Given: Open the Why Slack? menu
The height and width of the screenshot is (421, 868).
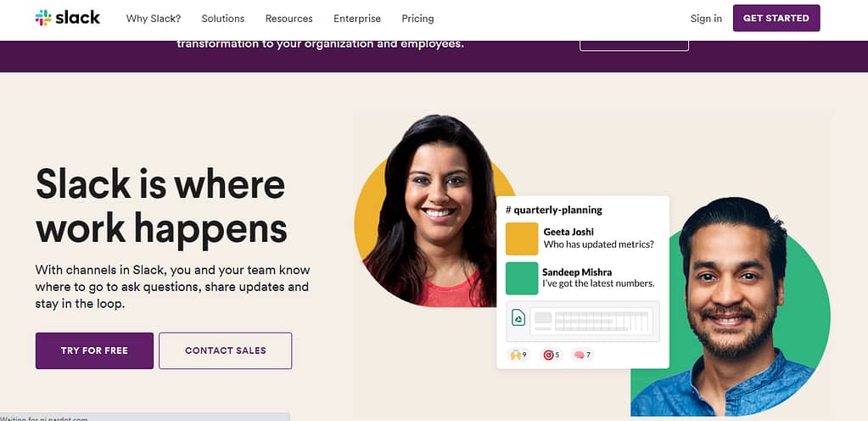Looking at the screenshot, I should click(x=154, y=19).
